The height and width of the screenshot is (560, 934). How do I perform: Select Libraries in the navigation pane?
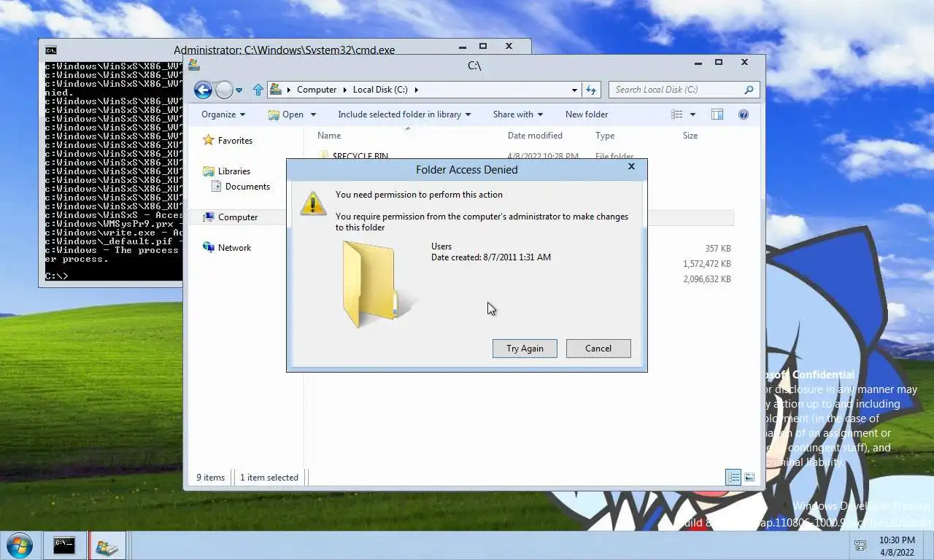(234, 171)
